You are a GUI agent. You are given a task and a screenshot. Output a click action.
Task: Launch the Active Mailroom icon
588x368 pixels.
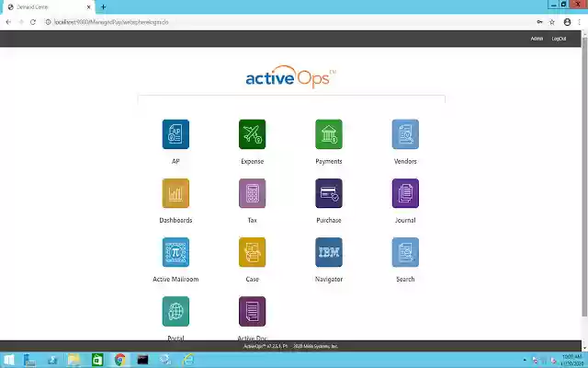point(175,252)
